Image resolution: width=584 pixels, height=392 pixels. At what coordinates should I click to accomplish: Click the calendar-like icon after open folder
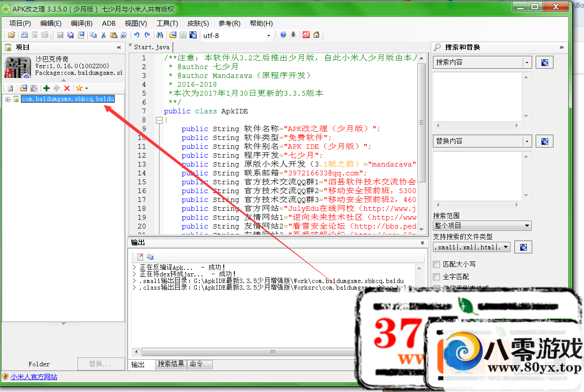(x=25, y=35)
